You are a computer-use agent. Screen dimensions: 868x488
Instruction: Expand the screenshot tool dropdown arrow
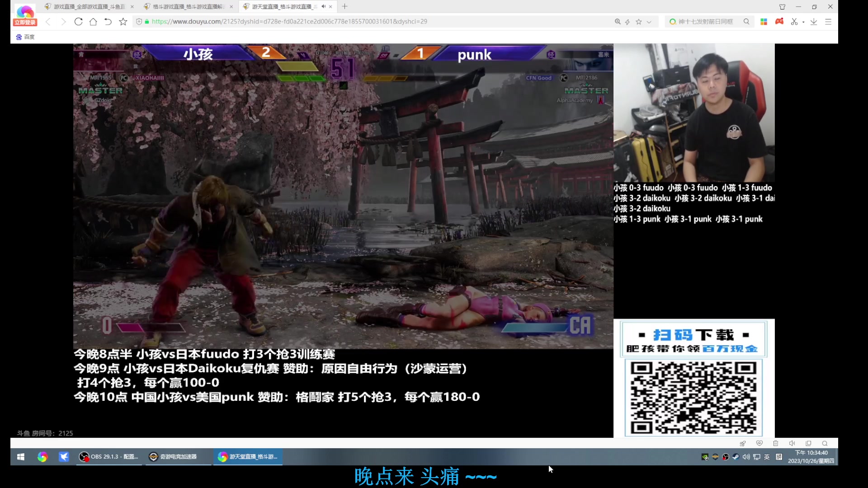tap(803, 22)
